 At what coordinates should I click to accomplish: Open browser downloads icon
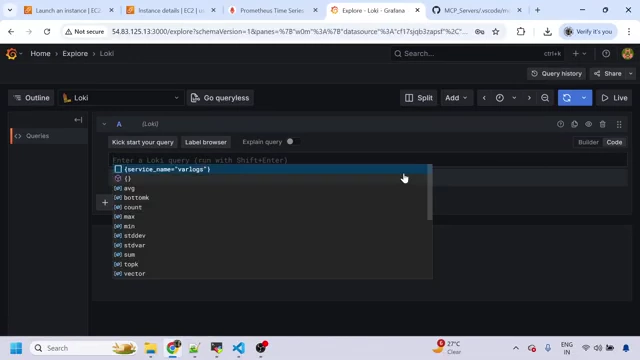[547, 31]
